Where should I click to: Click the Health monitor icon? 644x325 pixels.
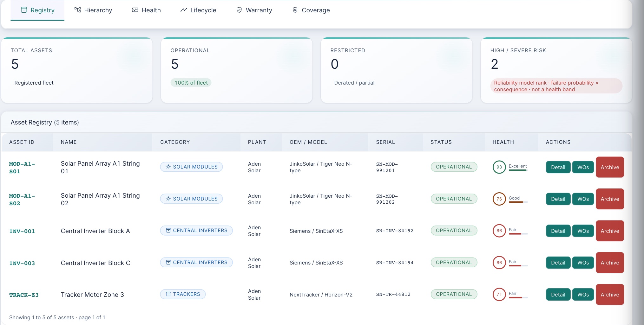pyautogui.click(x=135, y=10)
